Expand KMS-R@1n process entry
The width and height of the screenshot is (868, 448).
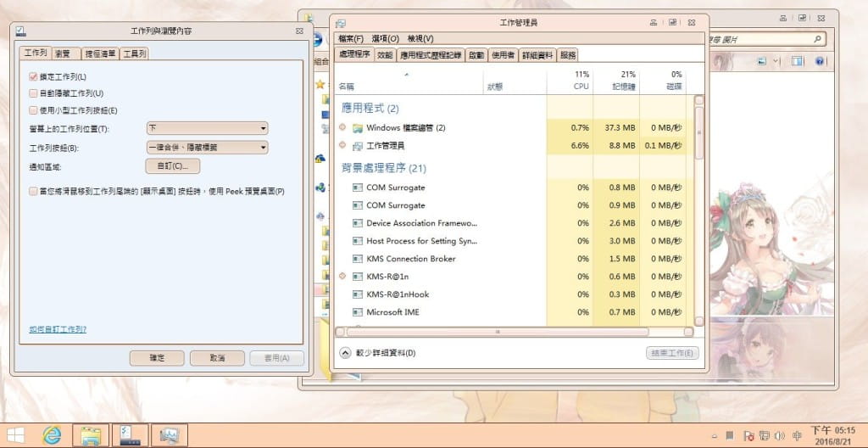(x=342, y=276)
